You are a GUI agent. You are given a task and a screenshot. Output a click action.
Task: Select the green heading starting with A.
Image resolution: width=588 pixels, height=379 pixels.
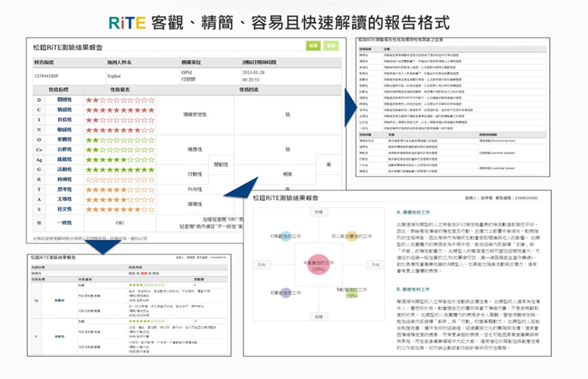[x=413, y=212]
